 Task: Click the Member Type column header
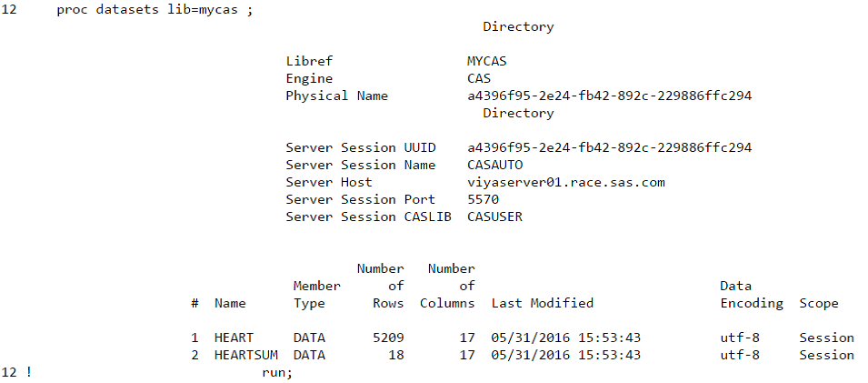point(316,294)
